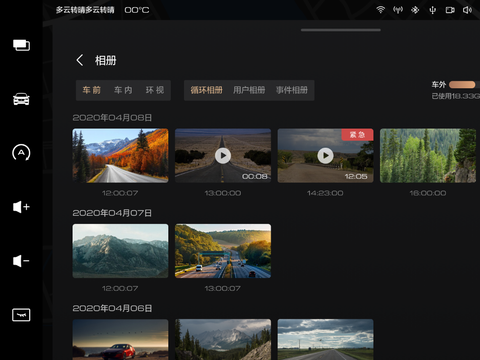Go back using the arrow beside 相册
480x360 pixels.
[x=80, y=60]
